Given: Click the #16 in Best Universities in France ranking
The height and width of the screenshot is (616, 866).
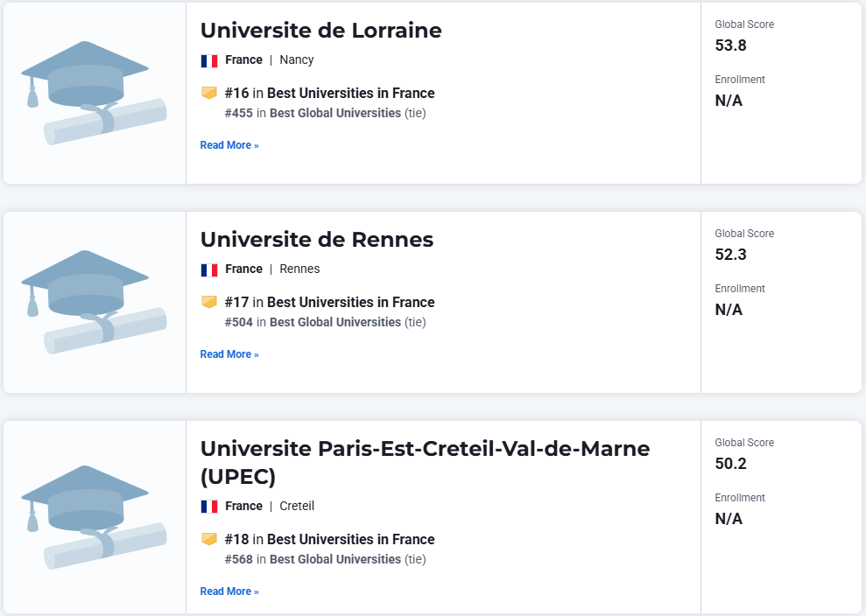Looking at the screenshot, I should (x=330, y=93).
